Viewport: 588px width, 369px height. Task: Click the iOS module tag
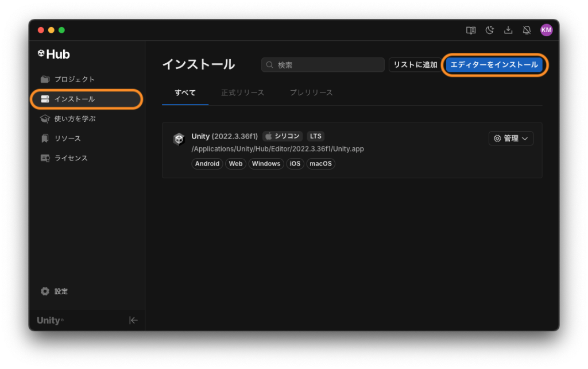[x=295, y=164]
